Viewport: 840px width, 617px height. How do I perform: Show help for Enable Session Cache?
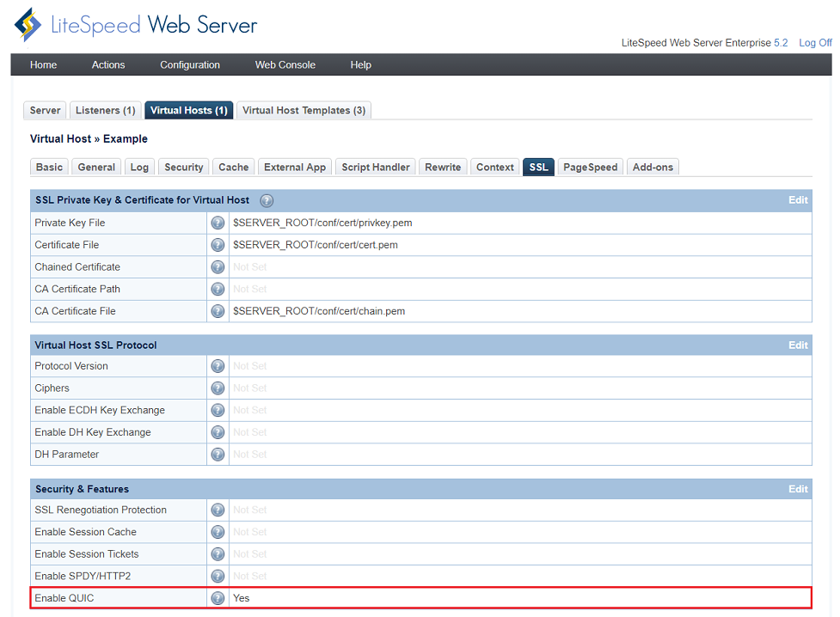[x=218, y=532]
